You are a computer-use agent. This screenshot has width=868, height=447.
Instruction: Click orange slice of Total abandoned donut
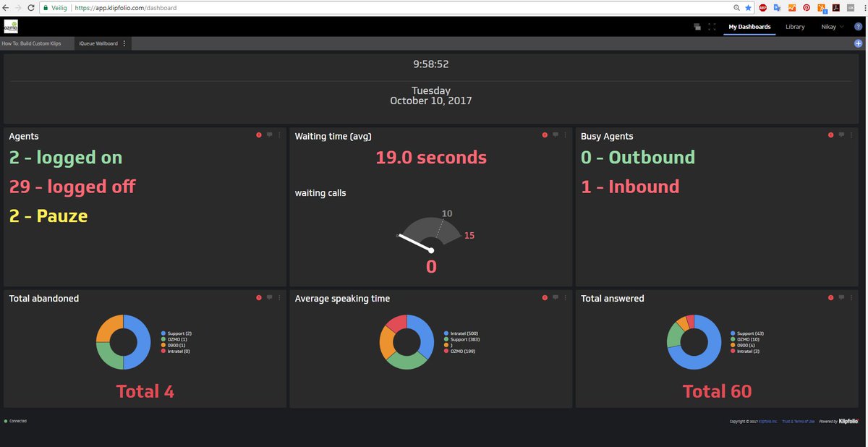(x=109, y=328)
